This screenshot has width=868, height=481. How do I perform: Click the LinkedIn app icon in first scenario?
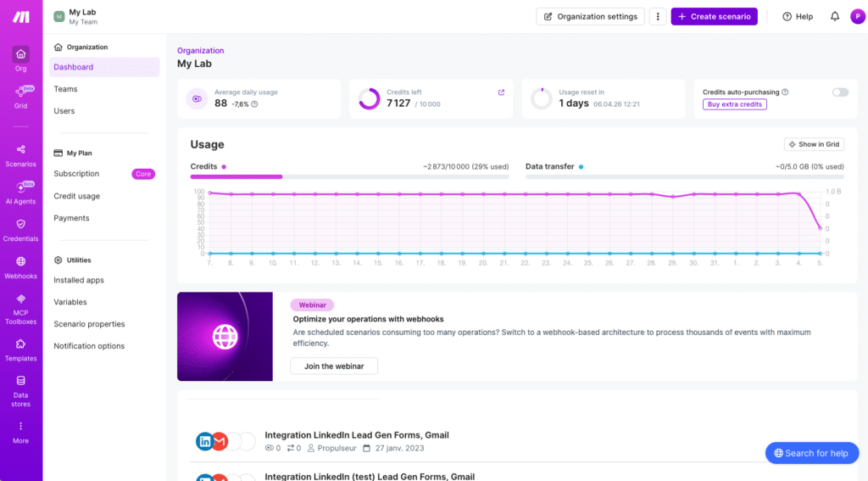point(205,441)
